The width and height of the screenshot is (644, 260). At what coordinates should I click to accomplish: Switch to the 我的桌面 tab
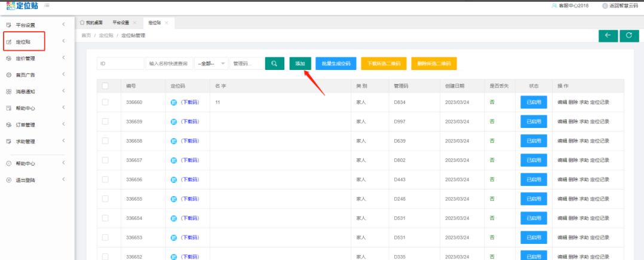click(x=93, y=23)
